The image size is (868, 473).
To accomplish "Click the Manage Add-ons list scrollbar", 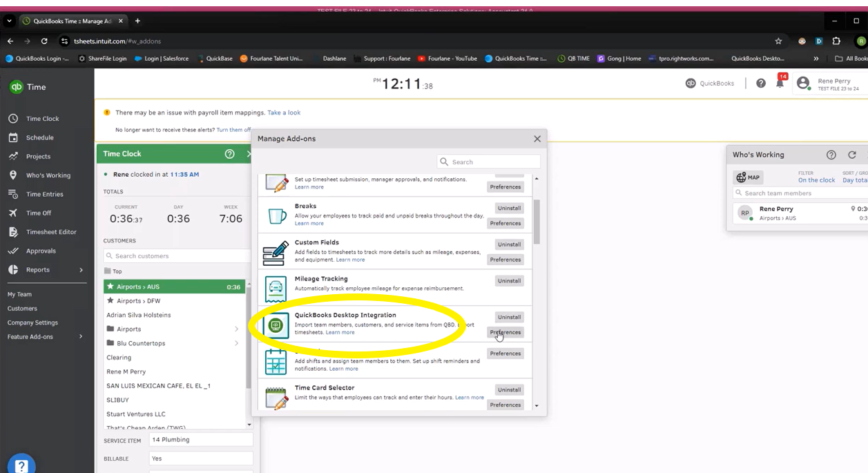I will pyautogui.click(x=537, y=221).
